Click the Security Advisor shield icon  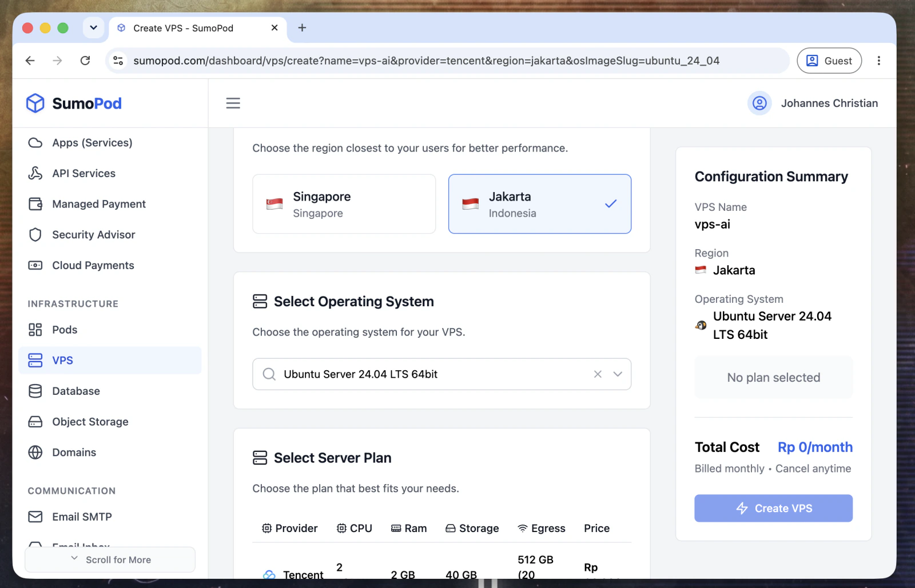pyautogui.click(x=35, y=235)
